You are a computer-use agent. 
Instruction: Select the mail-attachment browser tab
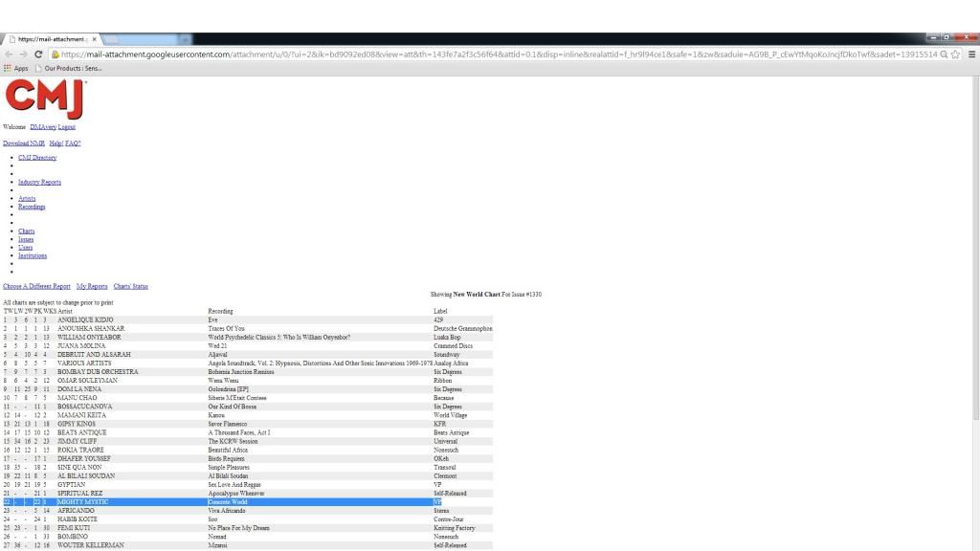(52, 38)
